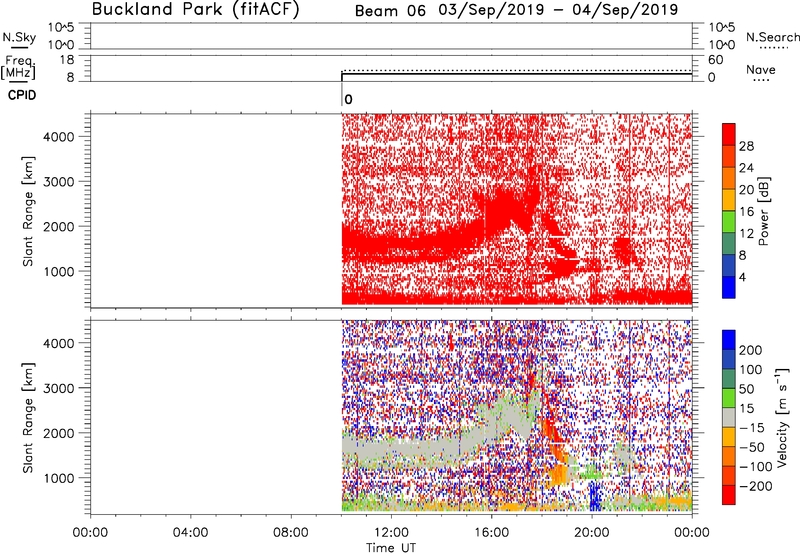Screen dimensions: 800x554
Task: Pick the grey Velocity colorbar segment
Action: click(x=729, y=418)
